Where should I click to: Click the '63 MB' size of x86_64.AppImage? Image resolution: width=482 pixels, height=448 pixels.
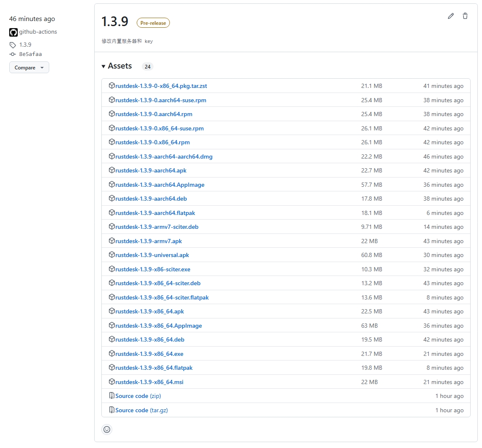(x=370, y=326)
